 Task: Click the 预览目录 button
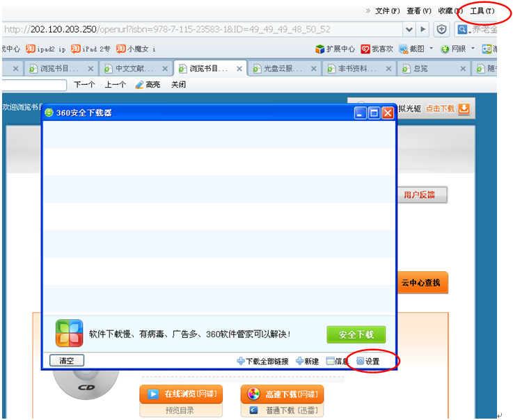[x=181, y=410]
